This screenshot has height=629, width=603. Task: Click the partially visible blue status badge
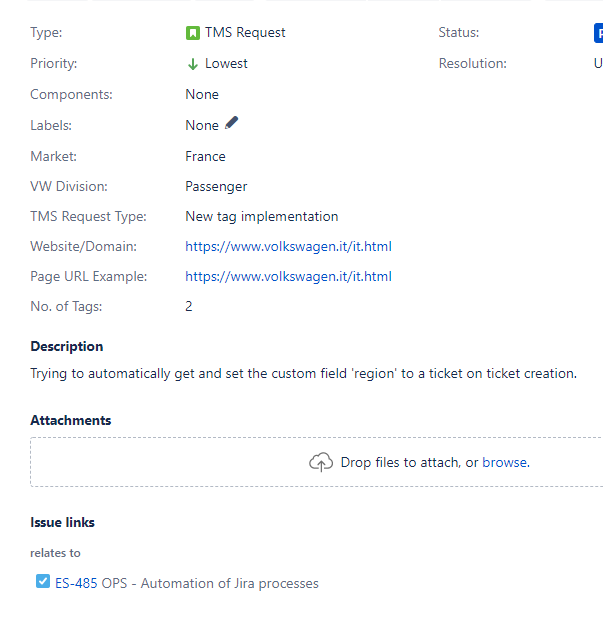pyautogui.click(x=598, y=33)
